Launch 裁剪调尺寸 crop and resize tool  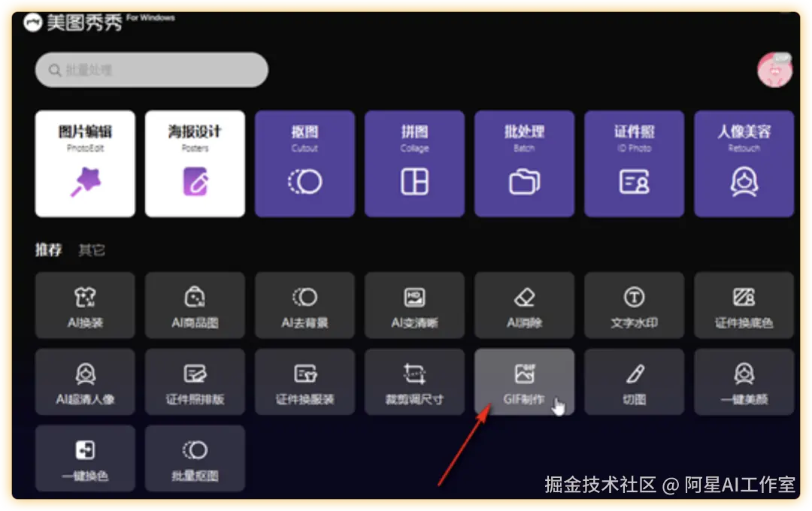click(414, 382)
